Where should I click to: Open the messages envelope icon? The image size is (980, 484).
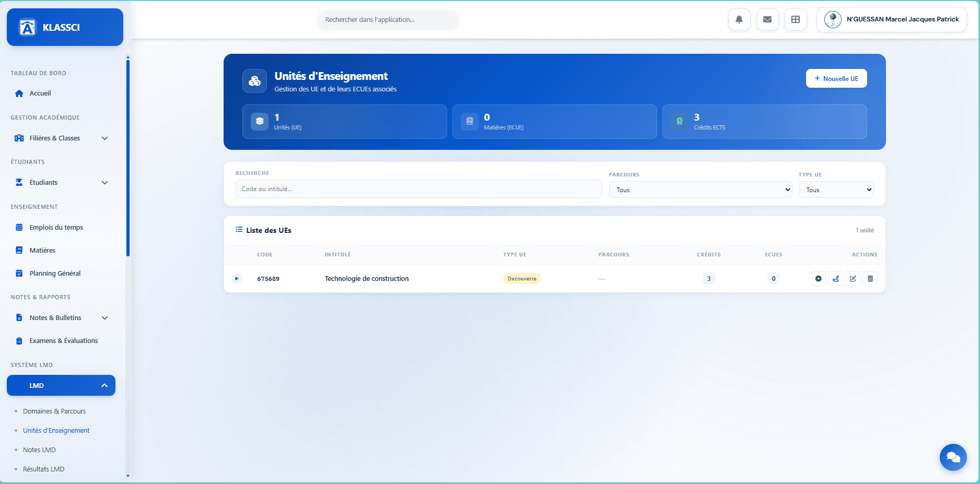[x=767, y=20]
